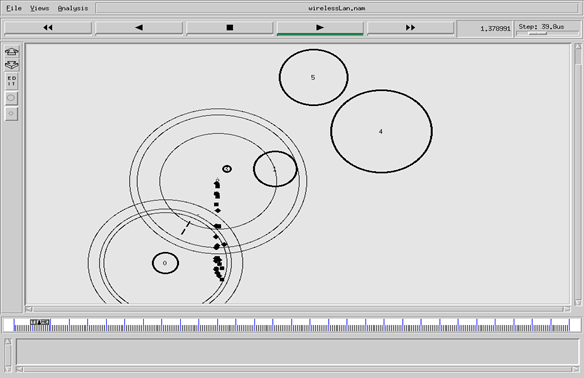Click the canvas vertical scrollbar
Screen dimensions: 584x378
point(578,174)
